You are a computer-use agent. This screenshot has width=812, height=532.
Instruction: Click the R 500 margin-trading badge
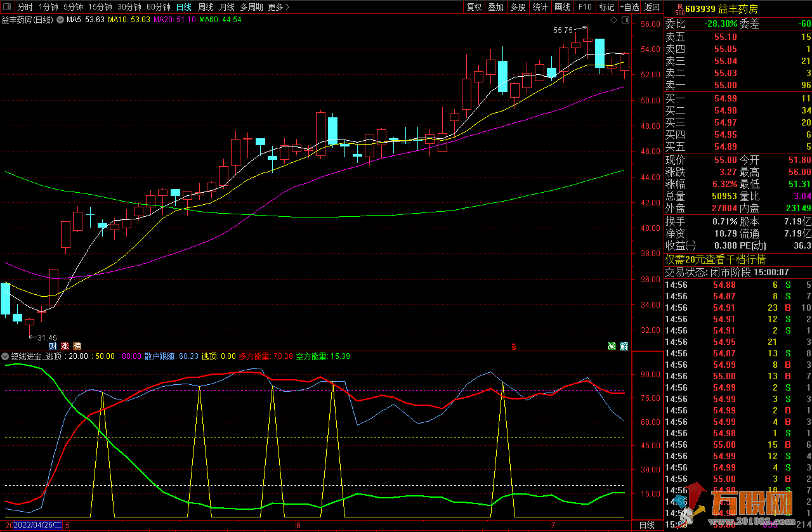[679, 8]
